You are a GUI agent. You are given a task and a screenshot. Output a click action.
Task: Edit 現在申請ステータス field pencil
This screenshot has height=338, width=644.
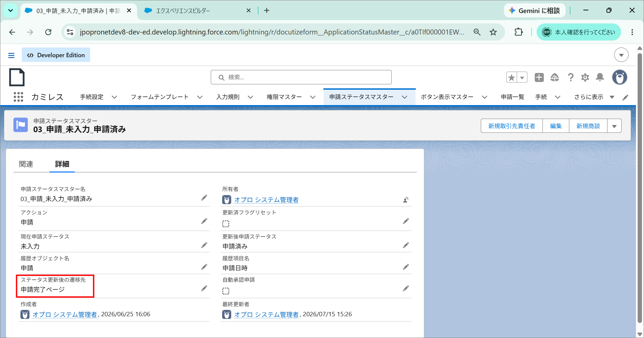(x=204, y=245)
